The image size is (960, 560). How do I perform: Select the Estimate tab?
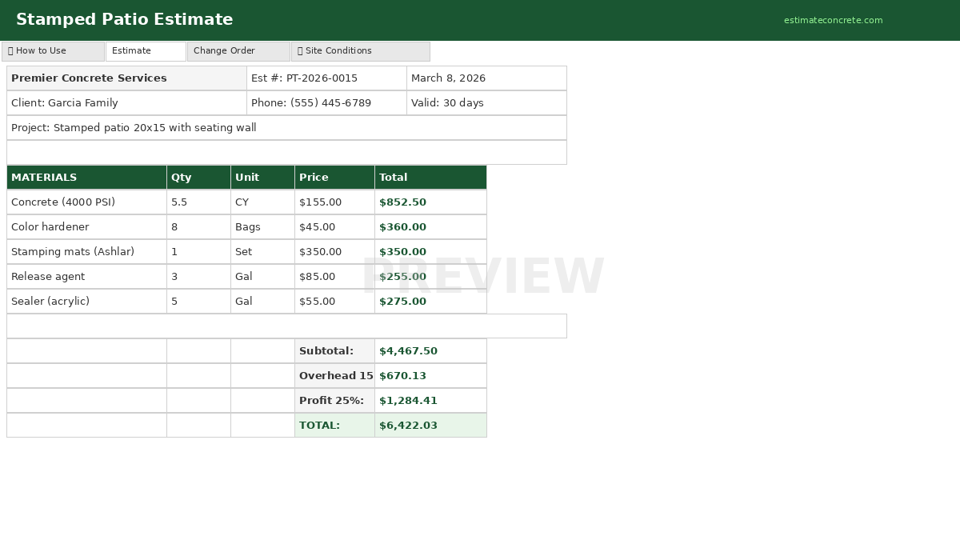(145, 51)
